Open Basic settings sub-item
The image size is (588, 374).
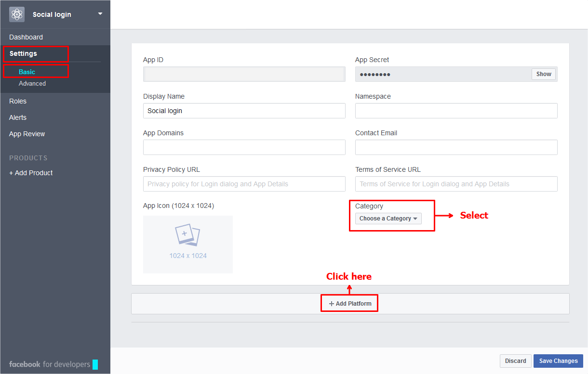pos(27,72)
